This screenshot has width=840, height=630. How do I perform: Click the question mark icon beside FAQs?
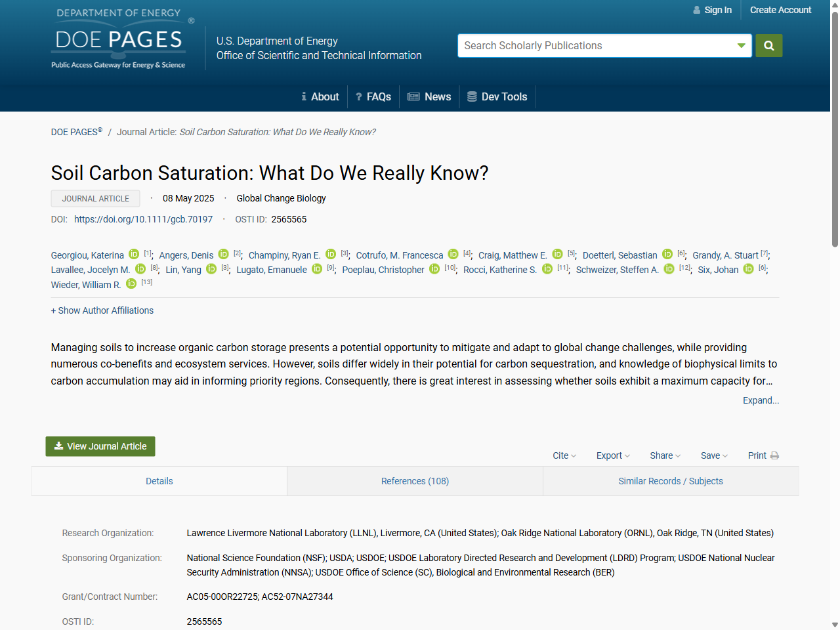coord(358,96)
